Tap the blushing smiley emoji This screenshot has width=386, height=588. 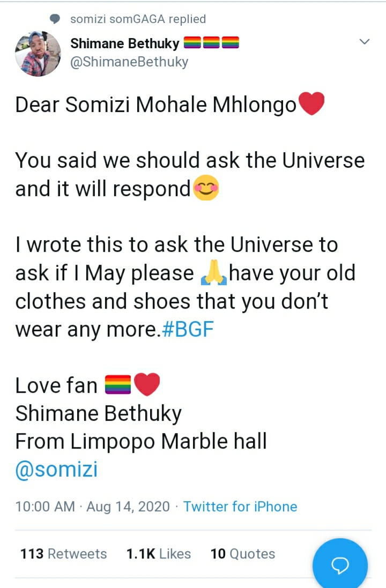click(x=205, y=189)
